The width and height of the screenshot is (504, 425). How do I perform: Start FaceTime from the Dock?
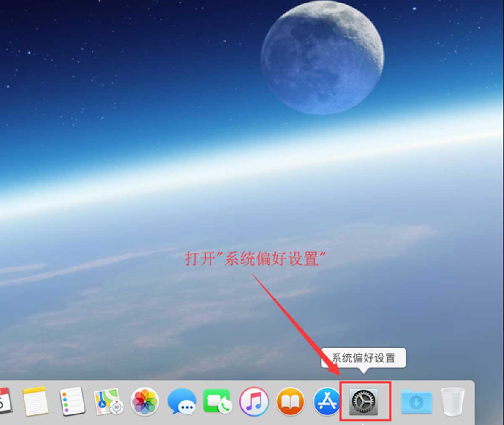[x=218, y=401]
